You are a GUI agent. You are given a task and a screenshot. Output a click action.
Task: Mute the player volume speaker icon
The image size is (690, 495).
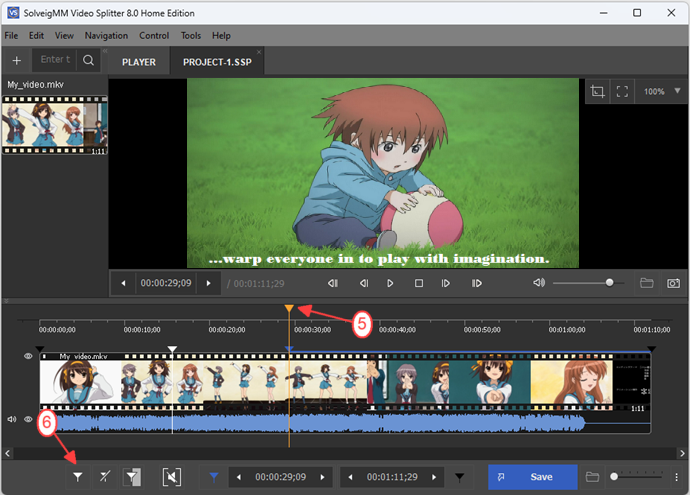pos(539,282)
